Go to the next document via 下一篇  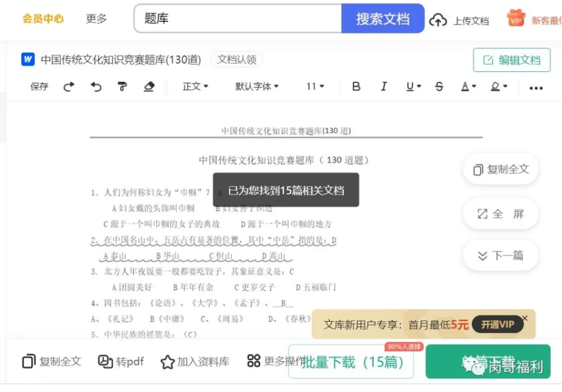[500, 255]
